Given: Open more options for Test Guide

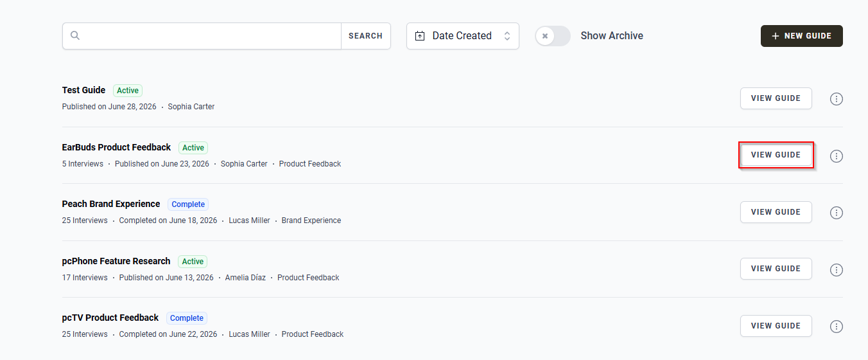Looking at the screenshot, I should click(x=836, y=99).
